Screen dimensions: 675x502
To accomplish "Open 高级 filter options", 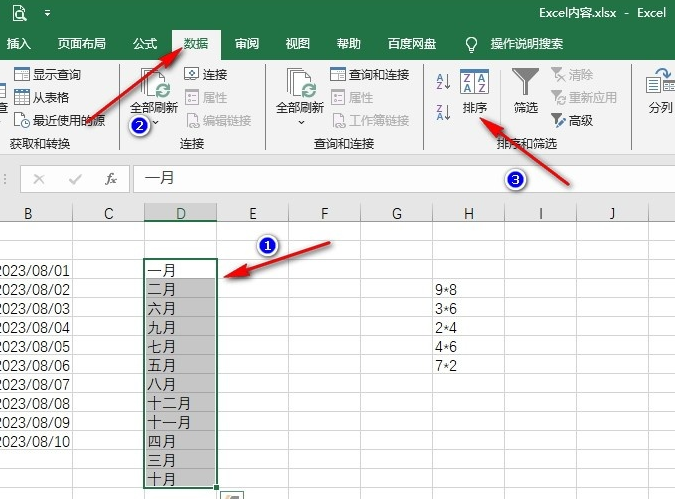I will [572, 120].
